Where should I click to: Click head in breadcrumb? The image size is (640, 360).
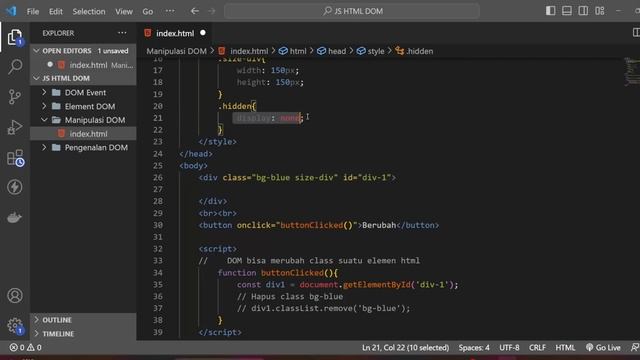coord(337,51)
